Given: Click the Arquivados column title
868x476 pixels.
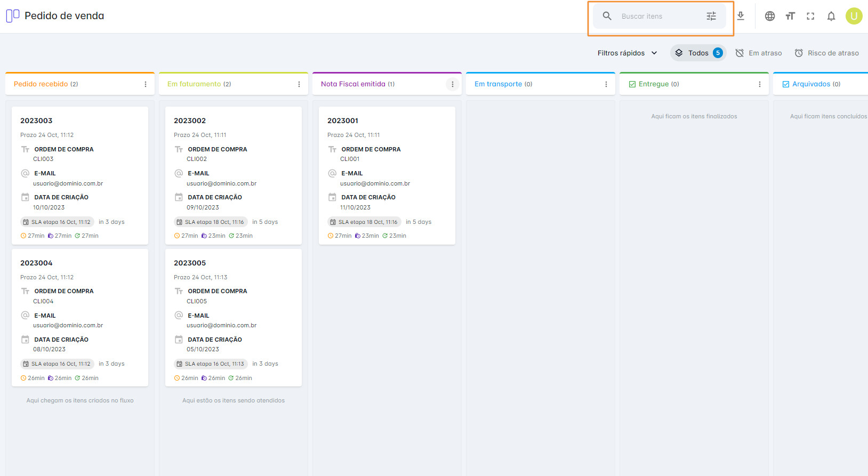Looking at the screenshot, I should pyautogui.click(x=811, y=84).
